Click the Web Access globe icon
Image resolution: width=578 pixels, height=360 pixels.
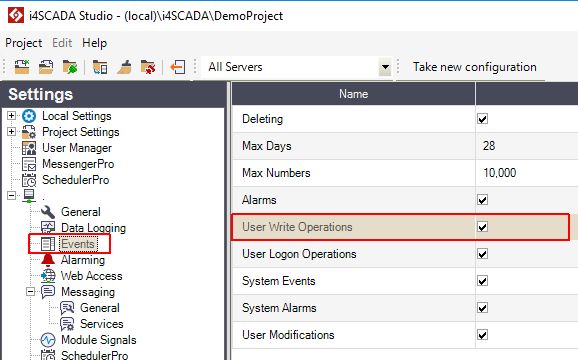pos(48,276)
